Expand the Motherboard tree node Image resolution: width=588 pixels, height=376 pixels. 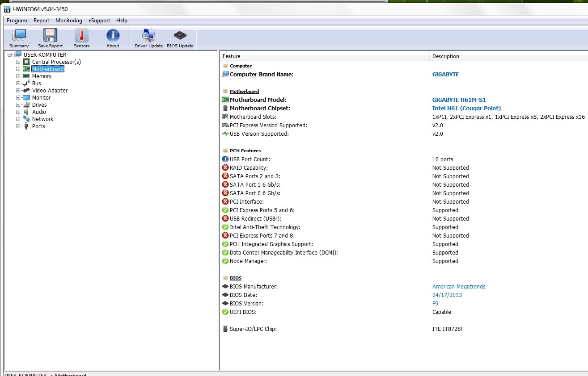(18, 69)
